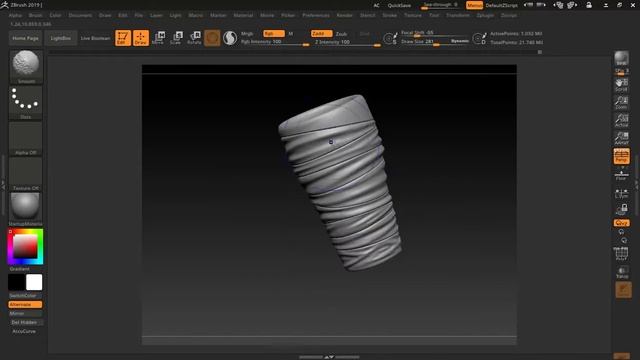
Task: Open the StartupMaterial sphere selector
Action: pyautogui.click(x=26, y=209)
